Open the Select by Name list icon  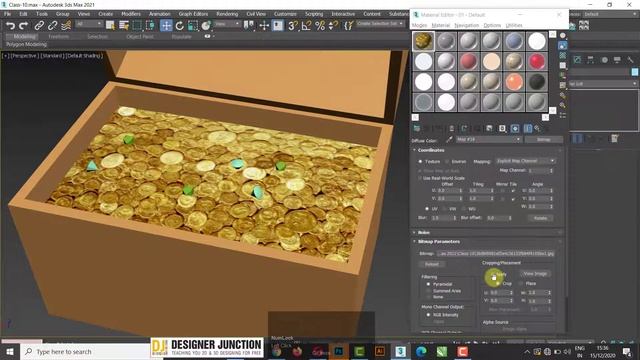click(x=124, y=26)
